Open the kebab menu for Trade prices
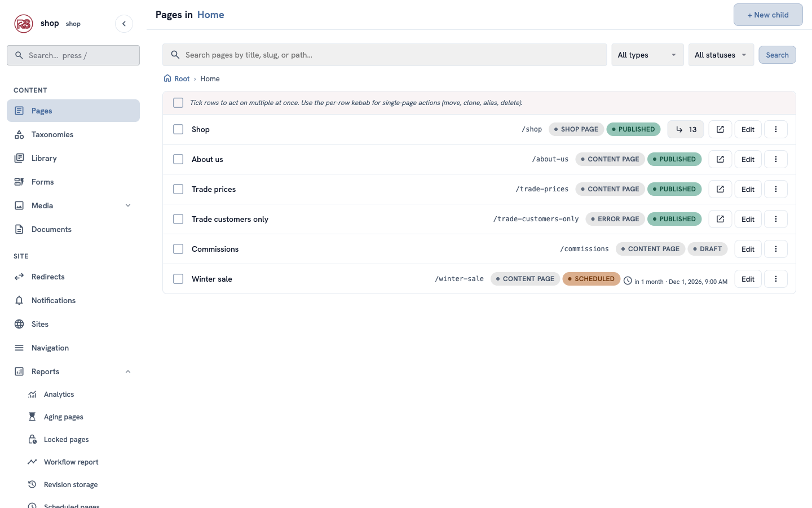 point(776,189)
